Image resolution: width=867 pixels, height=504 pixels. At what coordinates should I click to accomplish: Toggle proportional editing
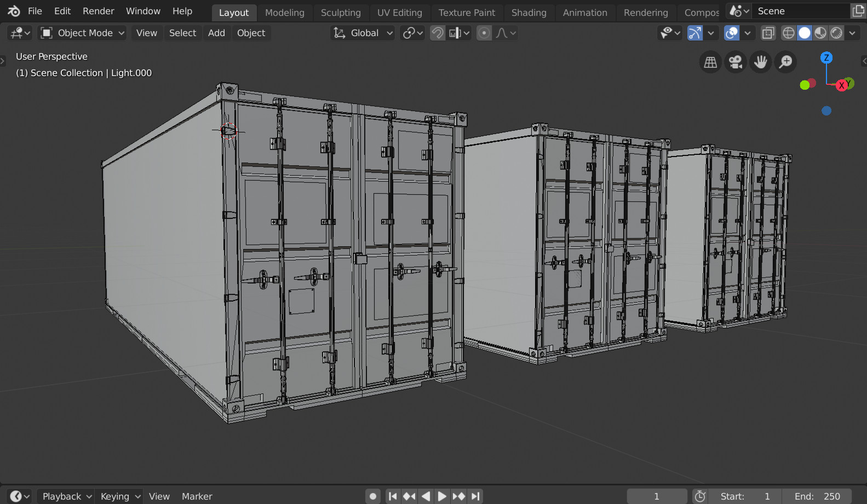point(484,33)
